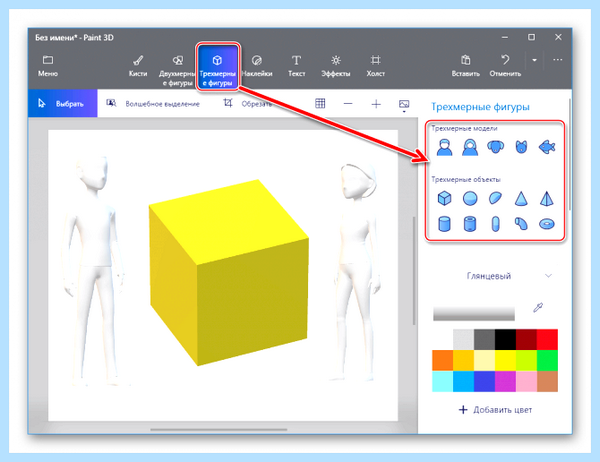600x462 pixels.
Task: Select the cube 3D object
Action: 444,198
